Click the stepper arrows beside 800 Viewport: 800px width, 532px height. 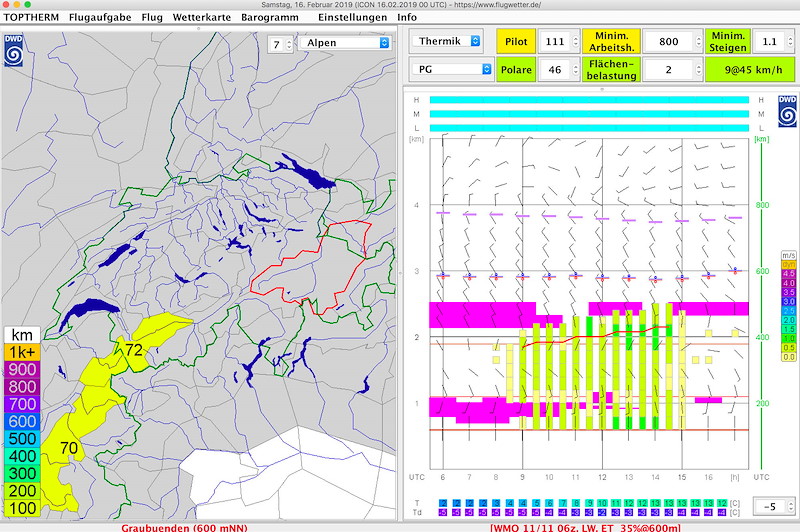click(698, 41)
